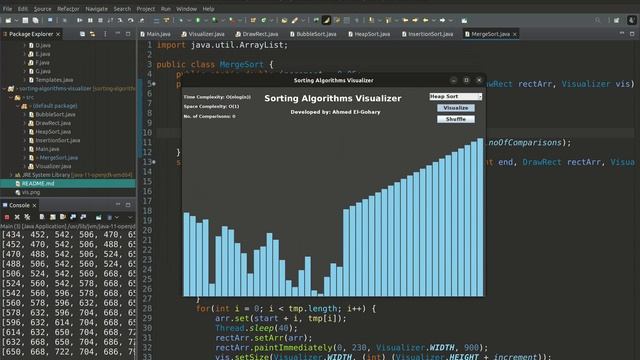Collapse the (default package) node

18,106
